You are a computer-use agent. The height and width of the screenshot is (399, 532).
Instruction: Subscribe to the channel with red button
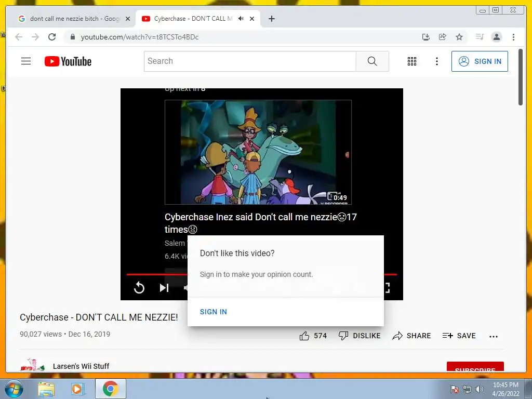coord(475,367)
